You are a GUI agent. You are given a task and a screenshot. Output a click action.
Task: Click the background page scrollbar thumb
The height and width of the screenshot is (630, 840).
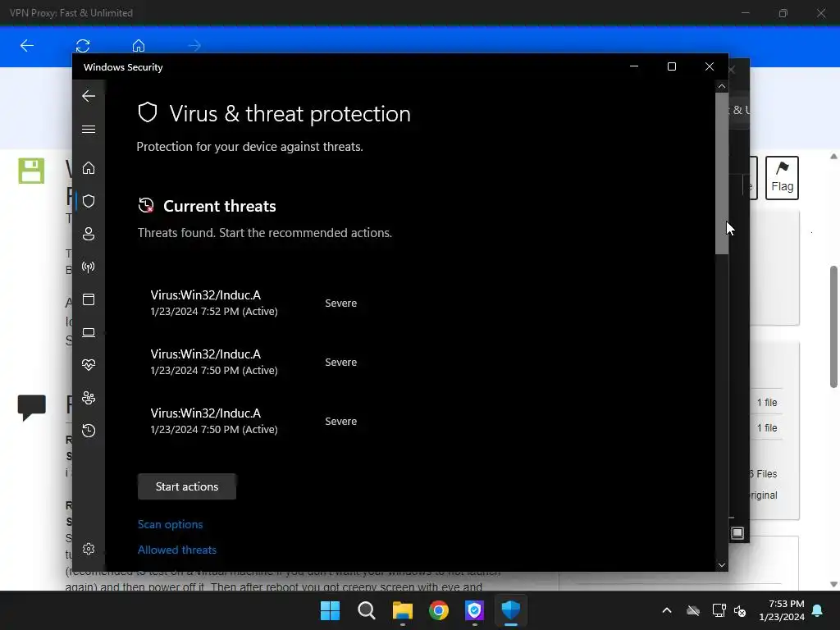[x=833, y=326]
